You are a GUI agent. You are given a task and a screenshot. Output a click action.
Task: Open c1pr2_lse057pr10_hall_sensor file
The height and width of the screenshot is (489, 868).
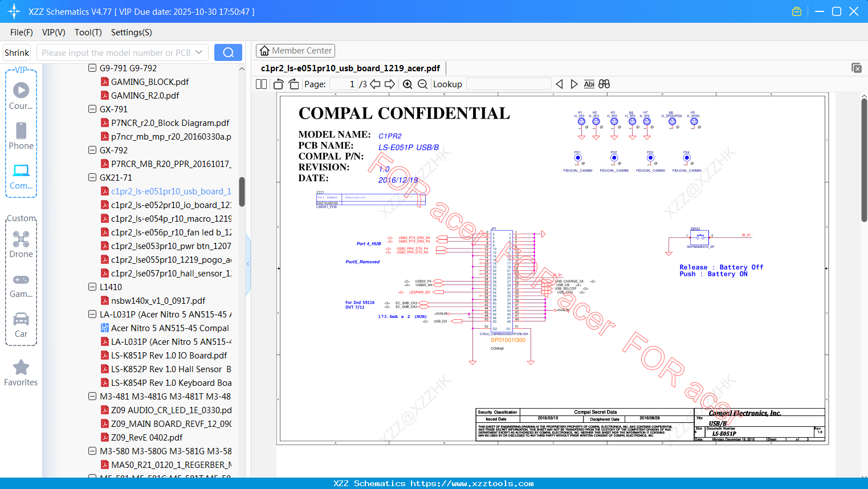pyautogui.click(x=171, y=273)
